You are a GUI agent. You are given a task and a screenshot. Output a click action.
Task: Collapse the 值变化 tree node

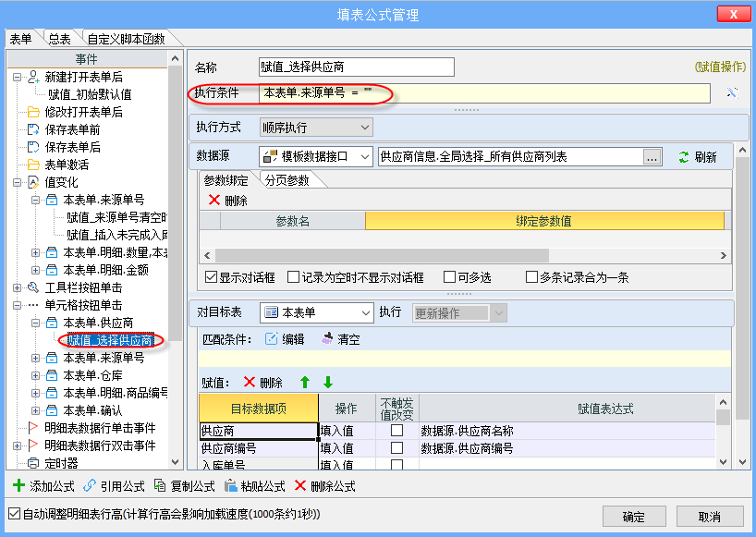(x=17, y=182)
